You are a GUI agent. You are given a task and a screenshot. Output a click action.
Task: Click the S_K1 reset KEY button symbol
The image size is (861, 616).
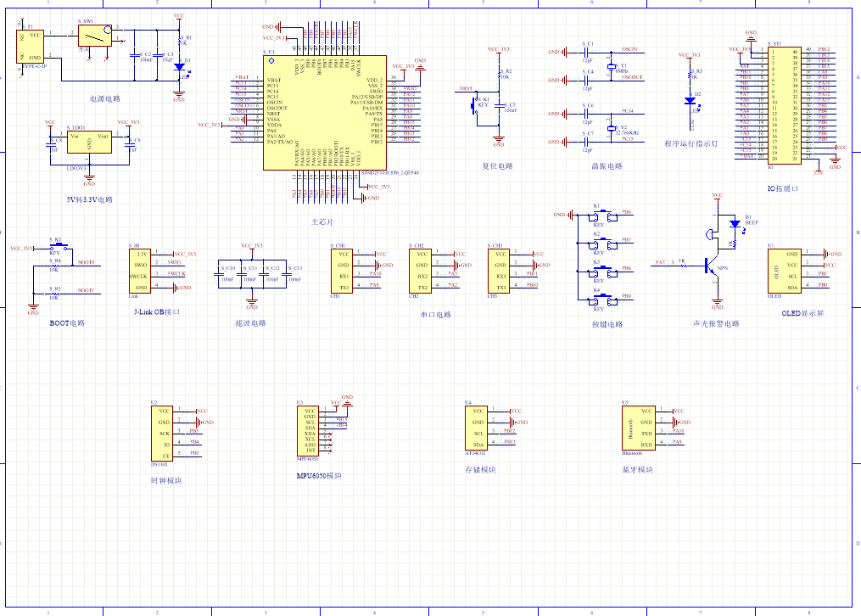pyautogui.click(x=476, y=104)
